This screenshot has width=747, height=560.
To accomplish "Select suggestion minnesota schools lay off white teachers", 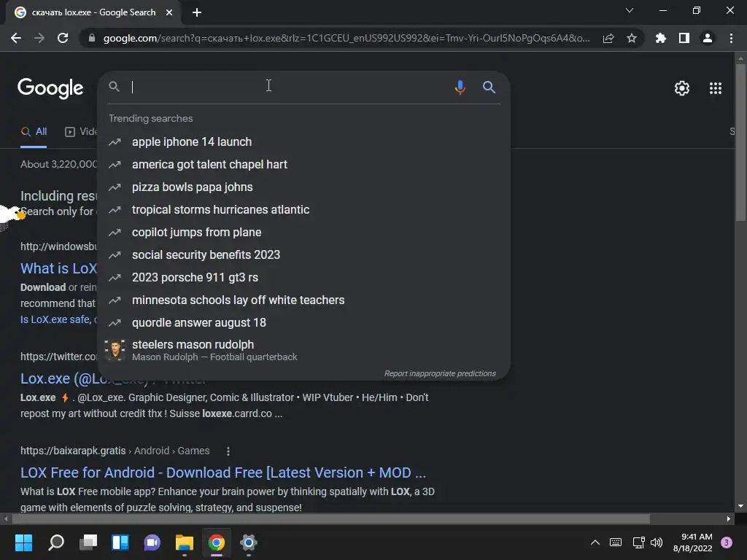I will coord(303,300).
